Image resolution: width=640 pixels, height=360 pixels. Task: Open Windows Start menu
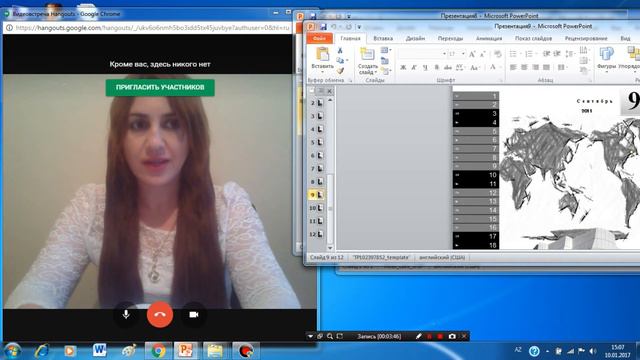[12, 351]
